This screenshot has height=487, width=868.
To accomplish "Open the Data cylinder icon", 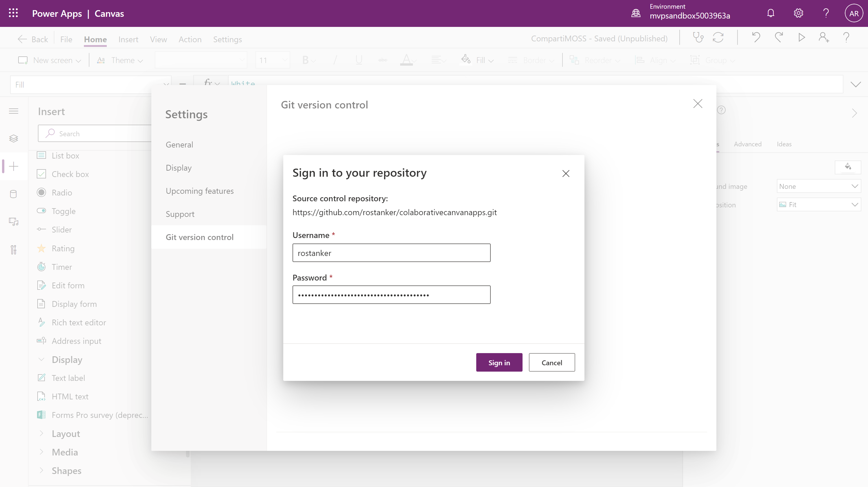I will (x=14, y=194).
